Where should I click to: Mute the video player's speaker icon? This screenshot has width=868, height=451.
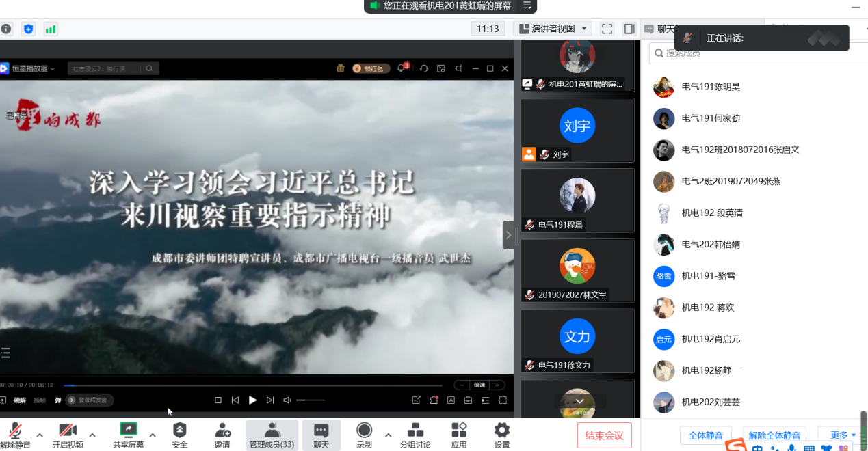(x=288, y=400)
